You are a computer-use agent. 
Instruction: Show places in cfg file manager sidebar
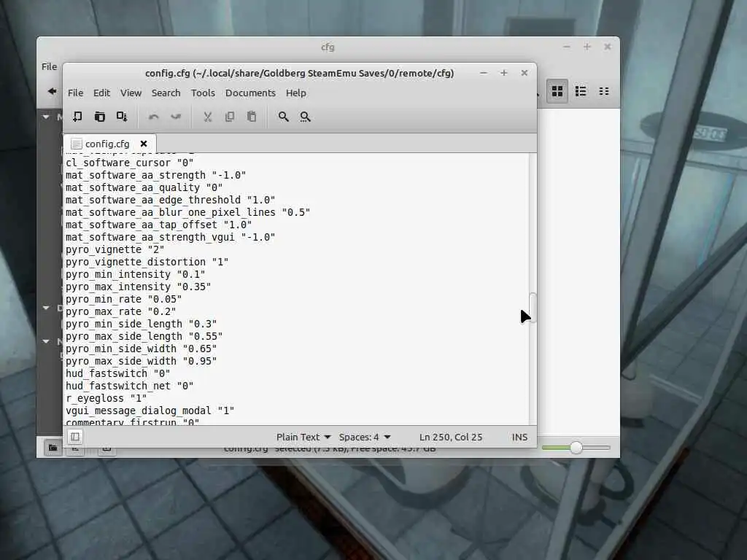53,448
